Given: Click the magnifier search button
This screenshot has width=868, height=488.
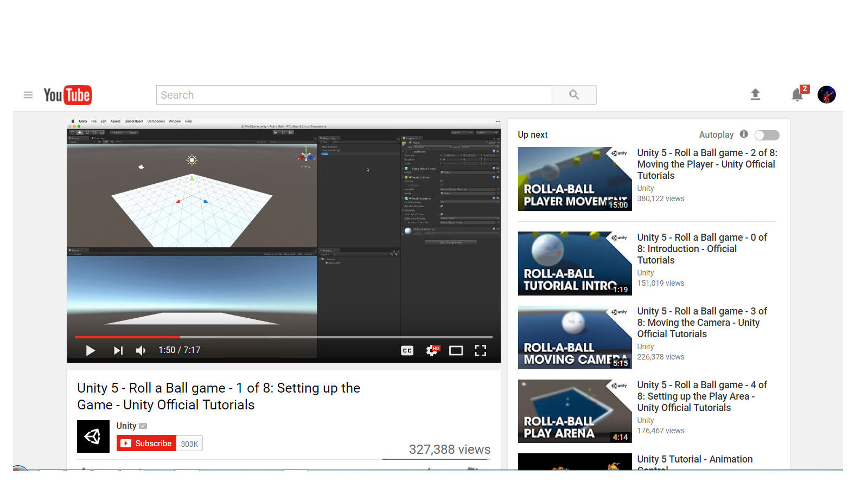Looking at the screenshot, I should [574, 95].
